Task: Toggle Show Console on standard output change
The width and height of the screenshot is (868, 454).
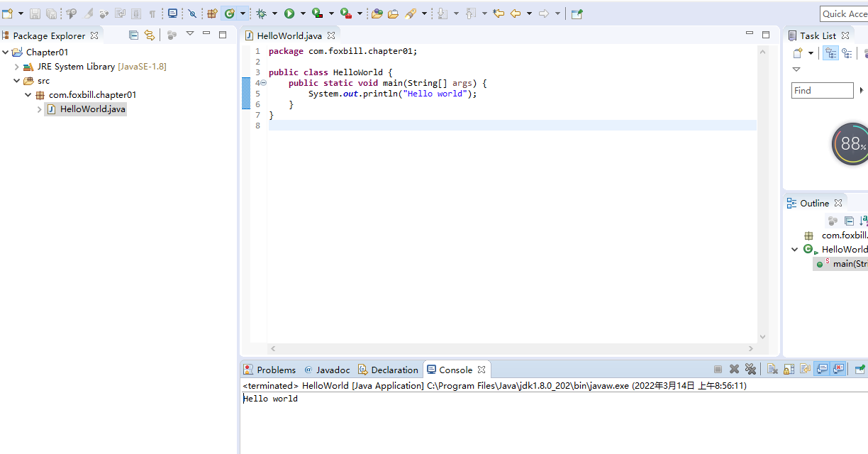Action: point(822,369)
